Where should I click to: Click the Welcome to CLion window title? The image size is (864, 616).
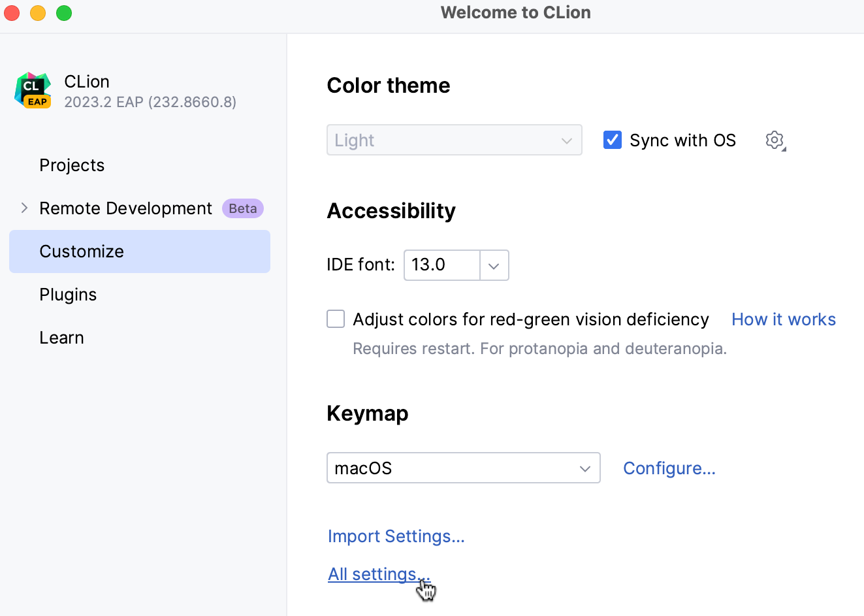click(x=516, y=12)
